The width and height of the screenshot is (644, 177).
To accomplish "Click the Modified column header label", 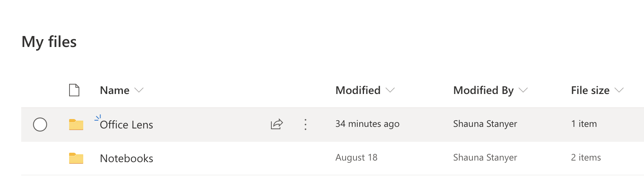I will point(358,90).
